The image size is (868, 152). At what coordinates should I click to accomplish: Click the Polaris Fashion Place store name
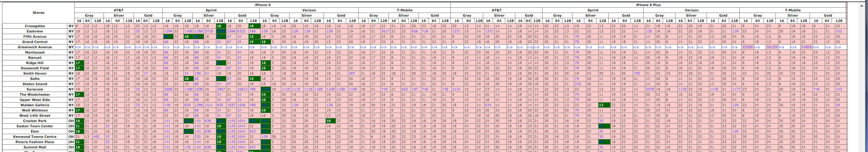point(35,142)
